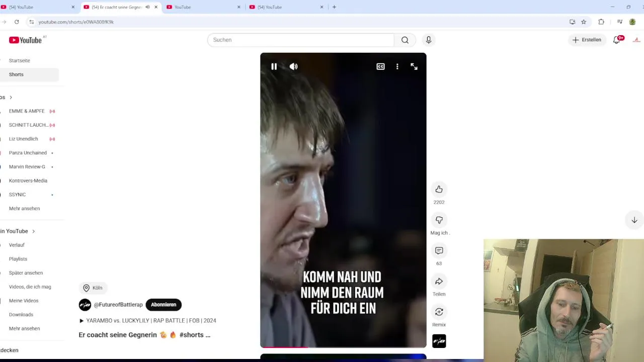The width and height of the screenshot is (644, 362).
Task: Focus the Suchen search field
Action: [301, 40]
